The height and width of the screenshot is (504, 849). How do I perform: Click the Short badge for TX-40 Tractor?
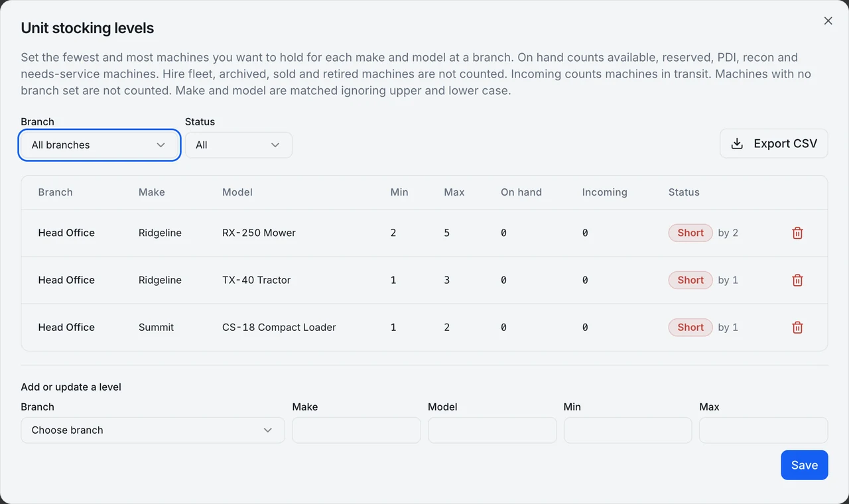(x=690, y=280)
